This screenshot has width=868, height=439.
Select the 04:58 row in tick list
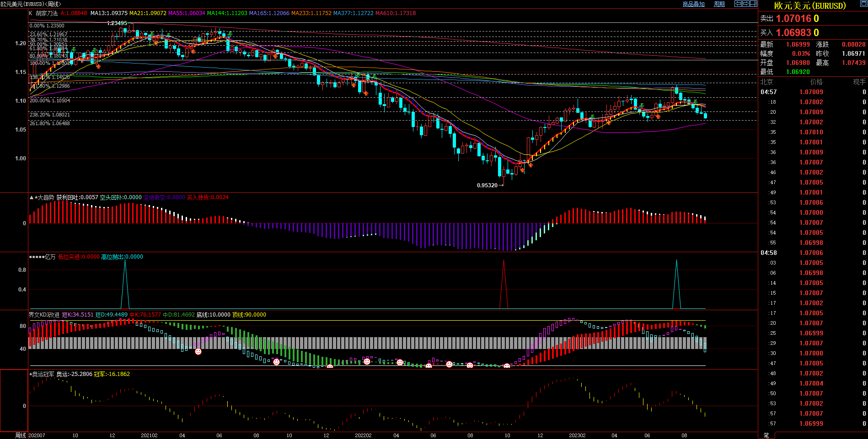[x=768, y=253]
